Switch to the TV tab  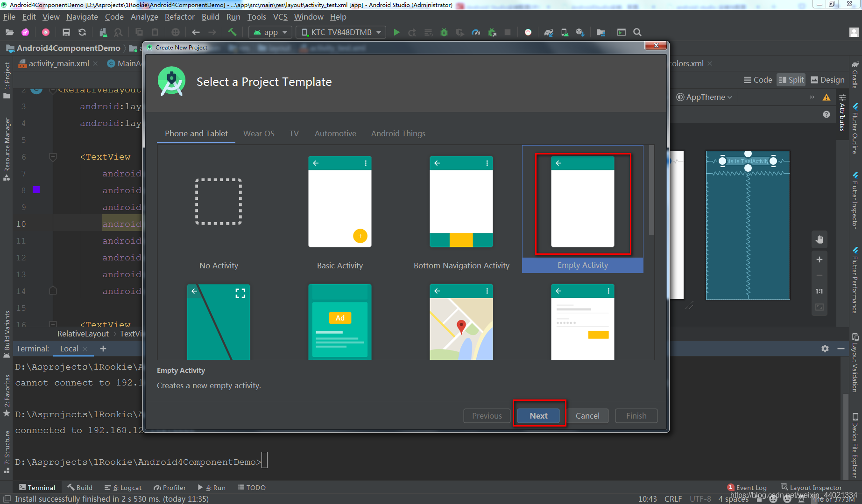[x=294, y=133]
